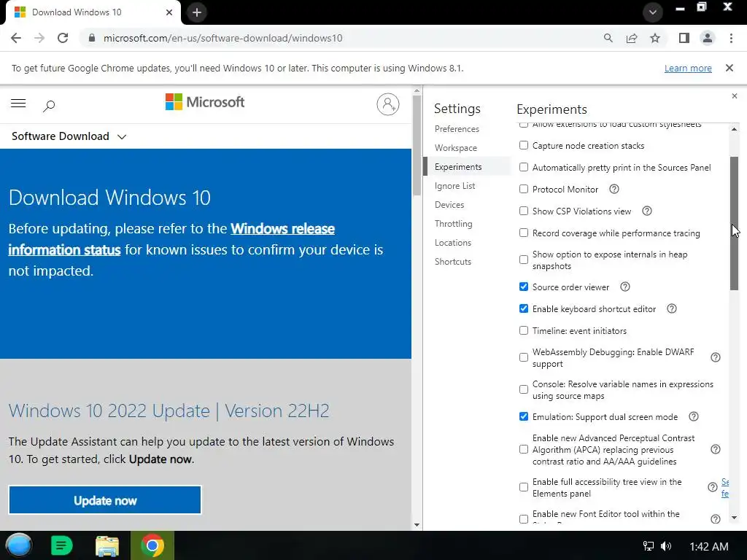This screenshot has width=747, height=560.
Task: Enable Timeline: event initiators
Action: coord(524,330)
